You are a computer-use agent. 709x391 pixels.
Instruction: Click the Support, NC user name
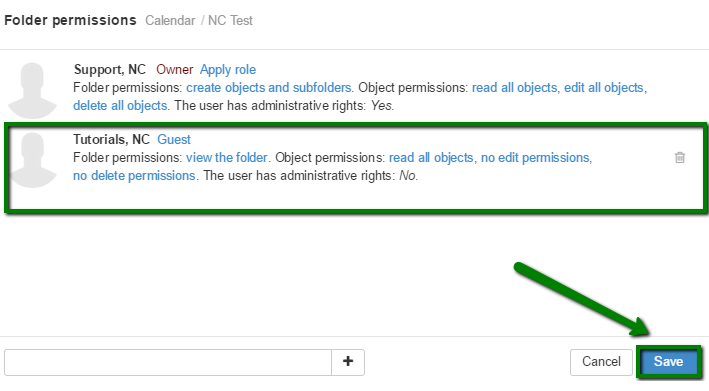pyautogui.click(x=110, y=70)
